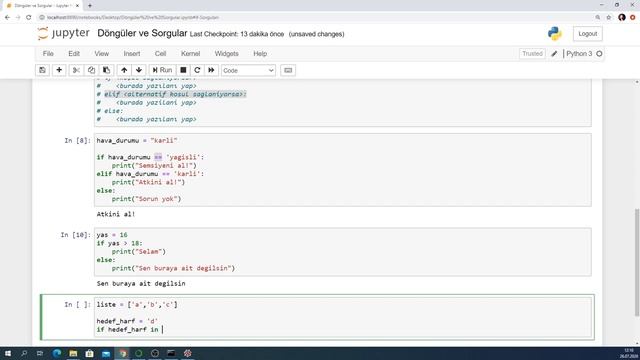The height and width of the screenshot is (360, 640).
Task: Cut selected cells with the scissors icon
Action: click(76, 70)
